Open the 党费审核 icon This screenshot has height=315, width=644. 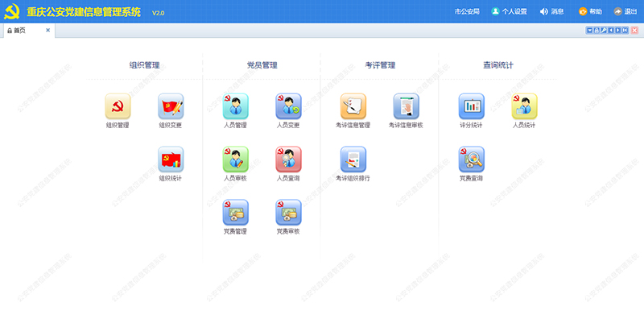point(288,212)
